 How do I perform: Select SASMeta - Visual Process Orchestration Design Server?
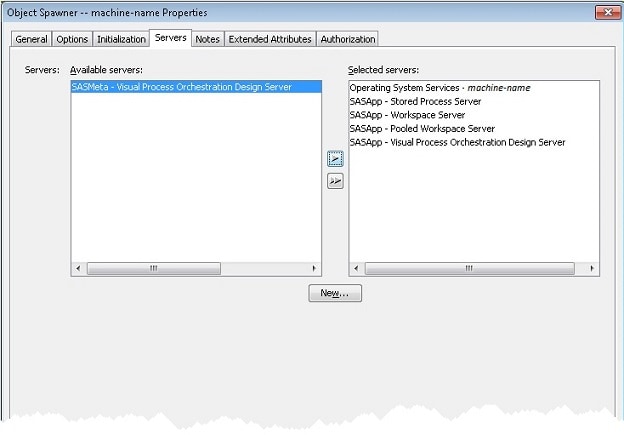[196, 87]
